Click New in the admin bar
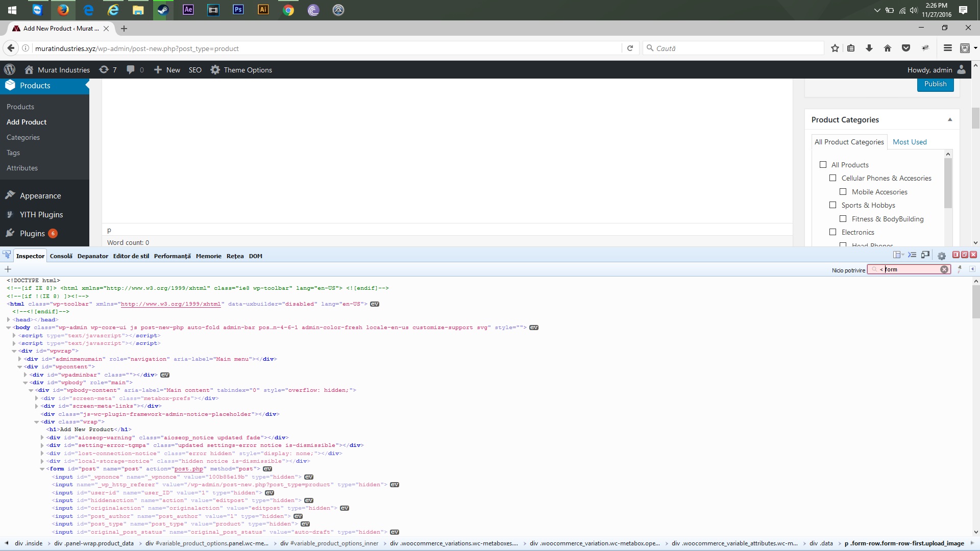The width and height of the screenshot is (980, 551). pyautogui.click(x=167, y=70)
